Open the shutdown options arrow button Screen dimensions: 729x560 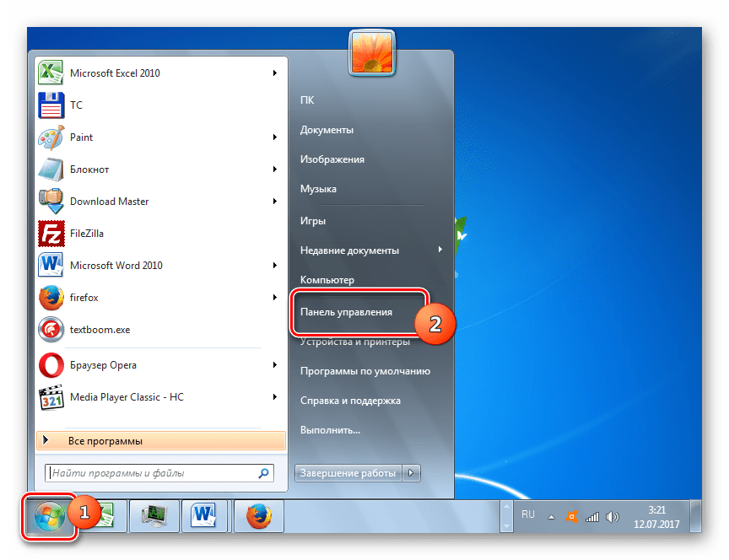[411, 473]
